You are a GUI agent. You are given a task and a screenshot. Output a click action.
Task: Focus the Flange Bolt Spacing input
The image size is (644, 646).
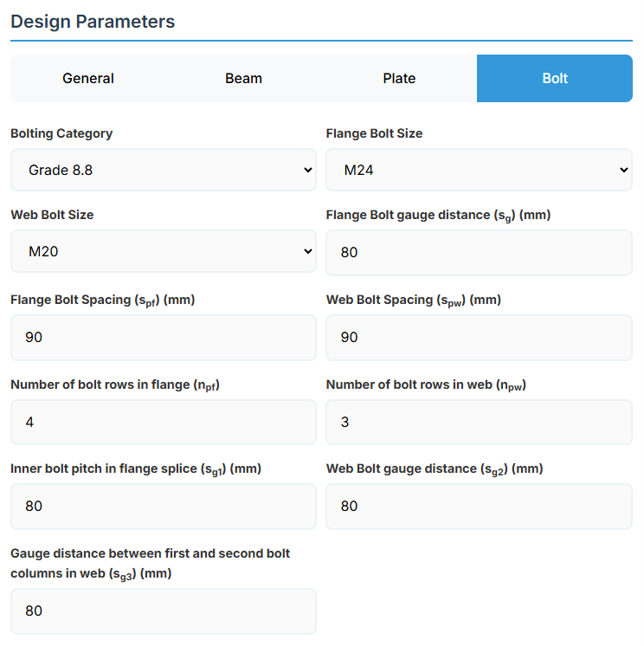coord(164,338)
